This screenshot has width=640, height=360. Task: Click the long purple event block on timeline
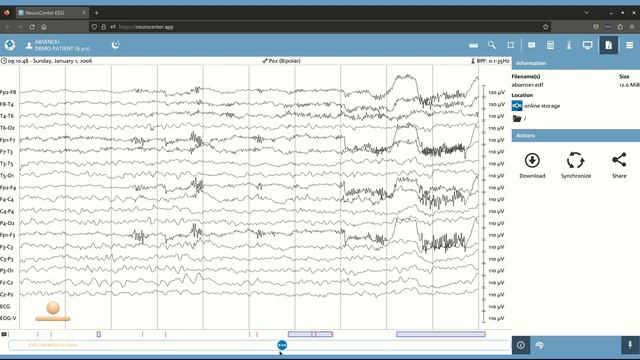point(441,334)
